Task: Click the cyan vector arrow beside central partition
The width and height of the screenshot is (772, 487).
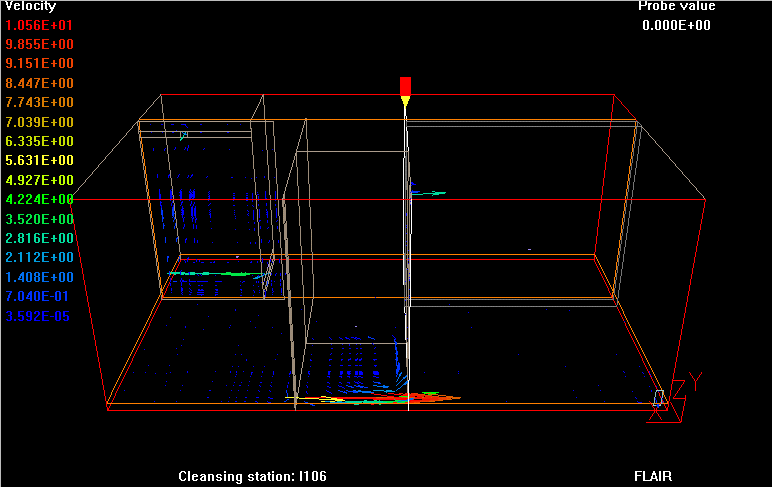Action: point(428,193)
